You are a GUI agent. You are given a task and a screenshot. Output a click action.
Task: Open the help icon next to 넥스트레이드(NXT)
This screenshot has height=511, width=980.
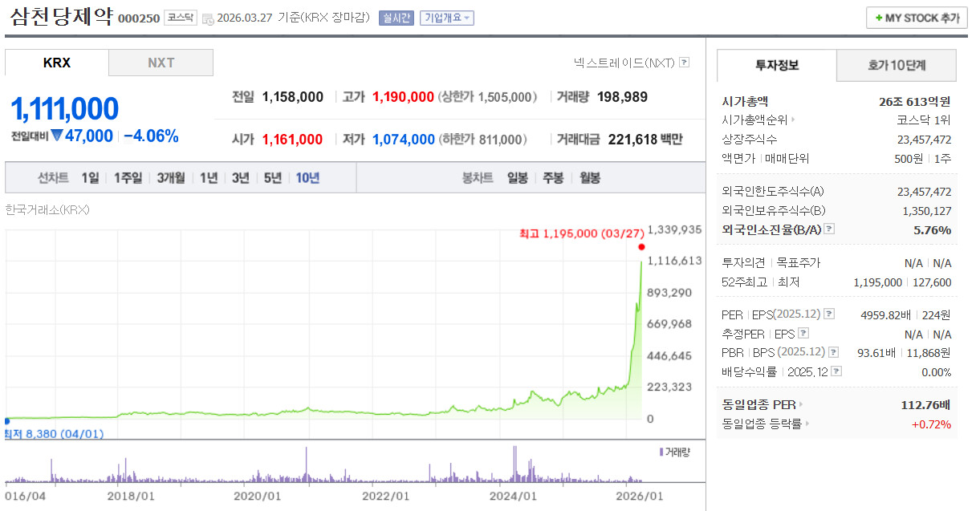tap(684, 62)
